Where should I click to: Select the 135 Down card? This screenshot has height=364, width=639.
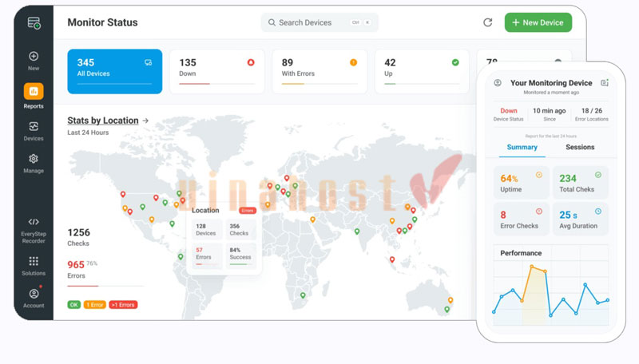coord(216,71)
